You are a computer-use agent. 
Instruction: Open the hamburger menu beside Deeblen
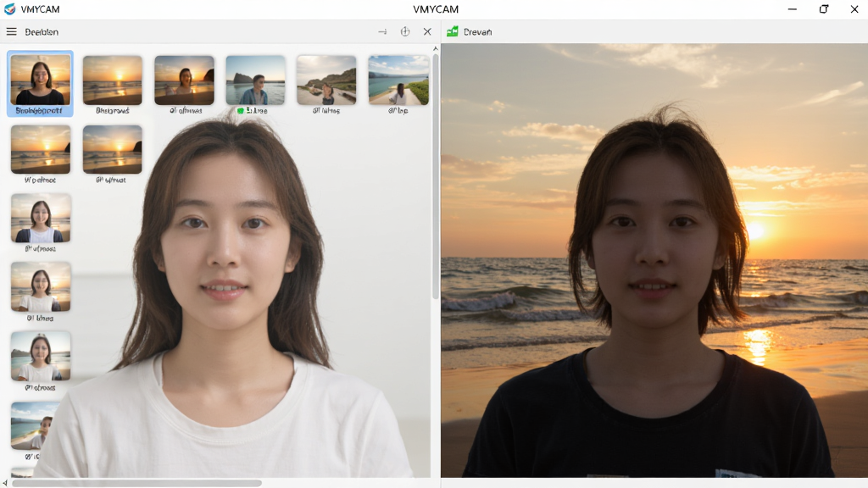[11, 31]
